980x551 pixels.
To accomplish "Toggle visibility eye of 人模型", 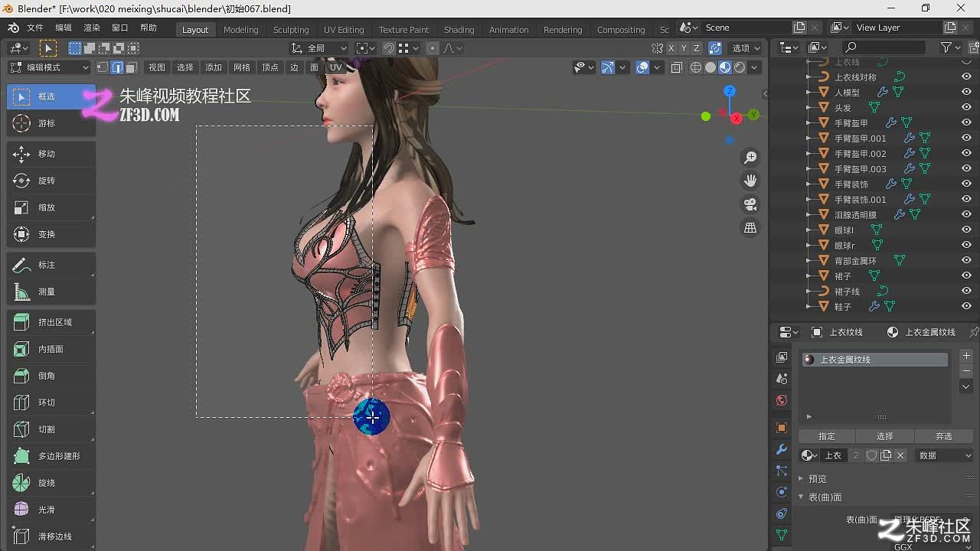I will coord(966,92).
